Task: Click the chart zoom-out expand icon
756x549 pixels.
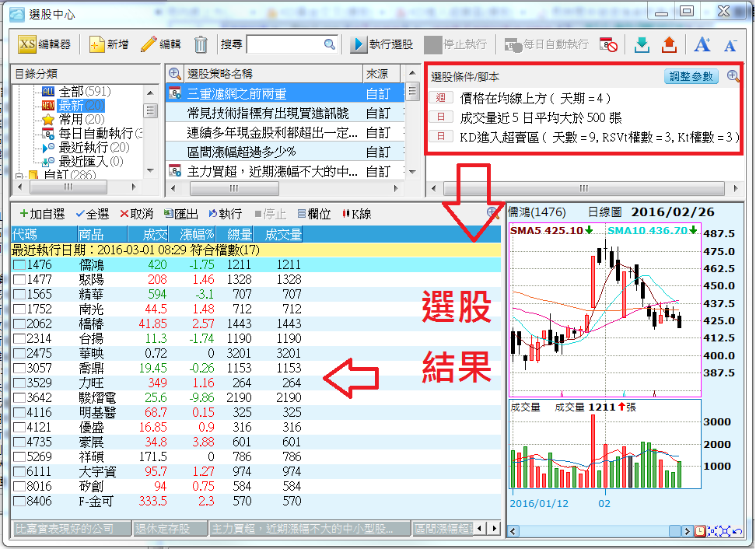Action: [725, 530]
